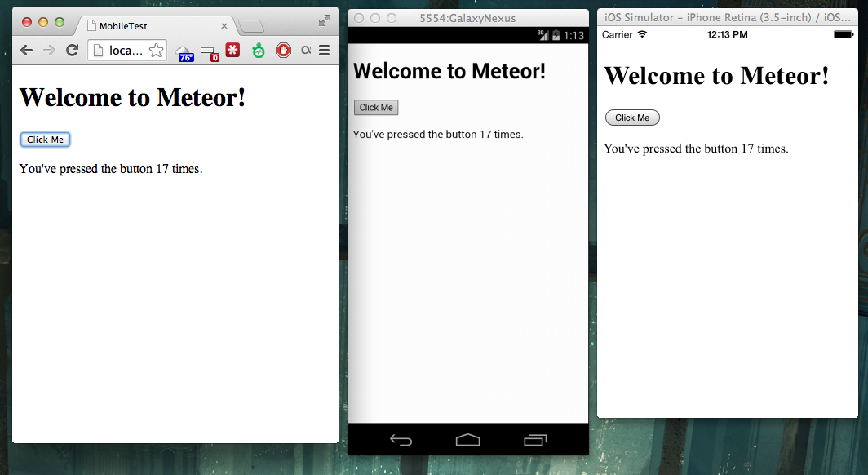
Task: Select the MobileTest tab in Chrome
Action: click(157, 26)
